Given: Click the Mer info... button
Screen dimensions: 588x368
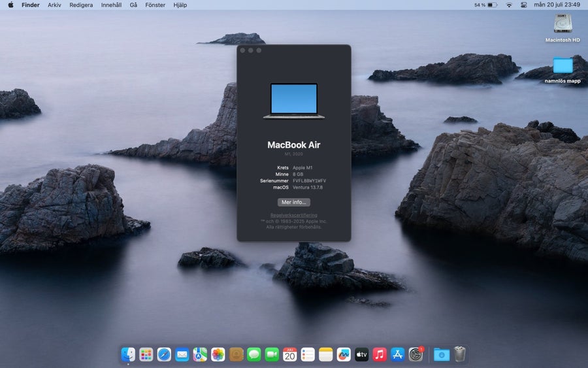Looking at the screenshot, I should click(x=293, y=202).
